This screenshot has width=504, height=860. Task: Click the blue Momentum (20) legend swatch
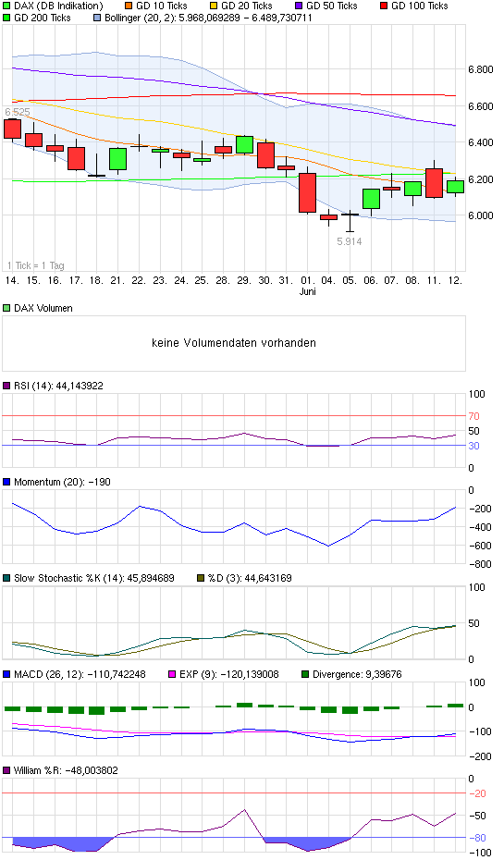pos(6,482)
